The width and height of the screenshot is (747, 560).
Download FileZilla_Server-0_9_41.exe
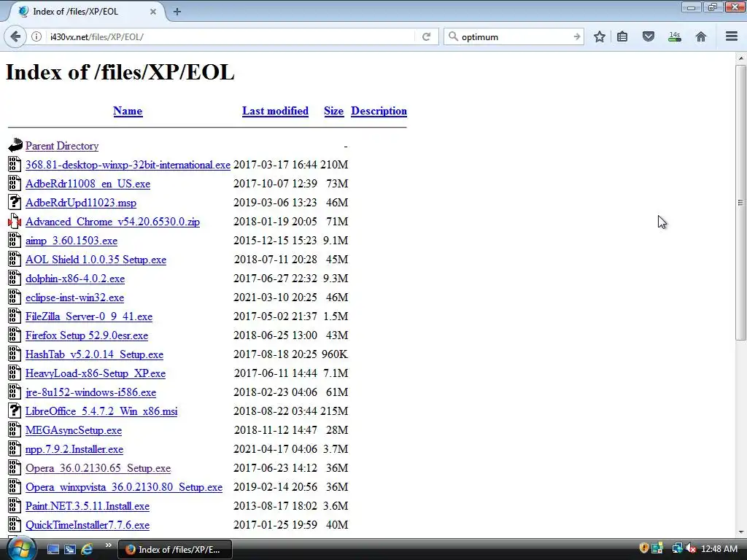89,316
